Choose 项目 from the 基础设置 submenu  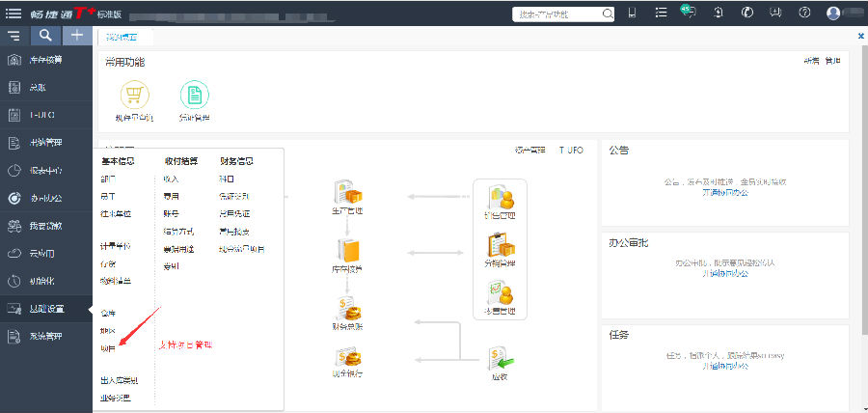pos(107,346)
